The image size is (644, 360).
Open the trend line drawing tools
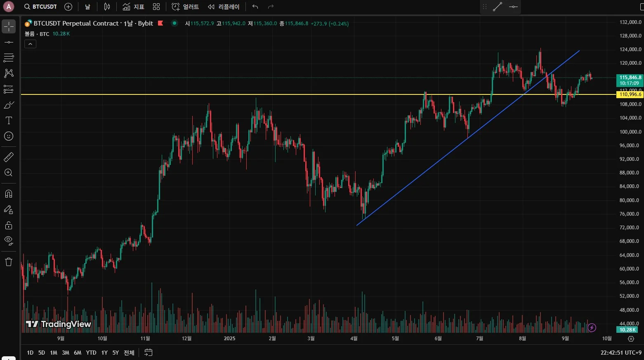click(x=9, y=42)
